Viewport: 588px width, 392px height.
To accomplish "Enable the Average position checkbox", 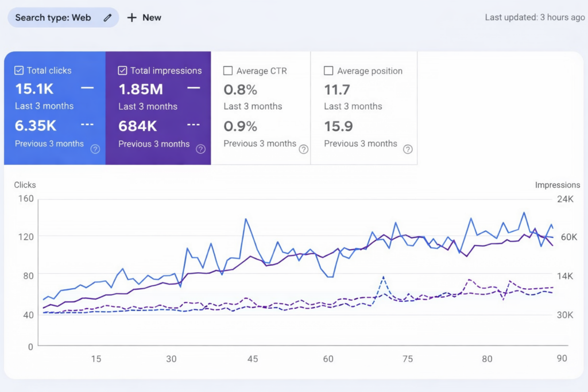I will pyautogui.click(x=328, y=71).
